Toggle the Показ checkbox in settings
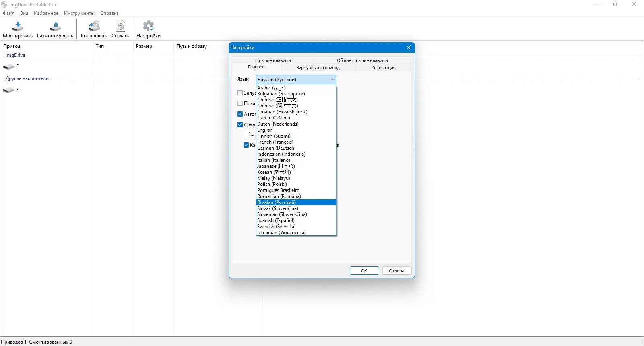644x346 pixels. coord(240,103)
